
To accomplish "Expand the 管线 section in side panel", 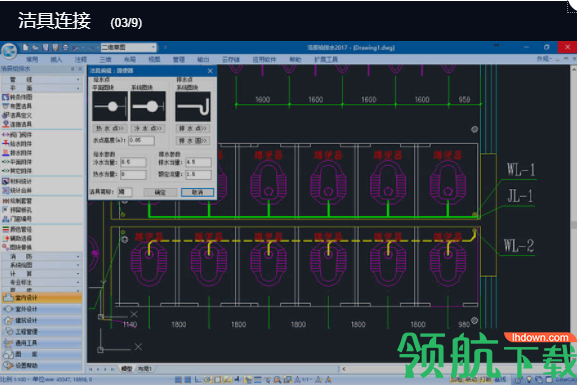I will point(42,80).
